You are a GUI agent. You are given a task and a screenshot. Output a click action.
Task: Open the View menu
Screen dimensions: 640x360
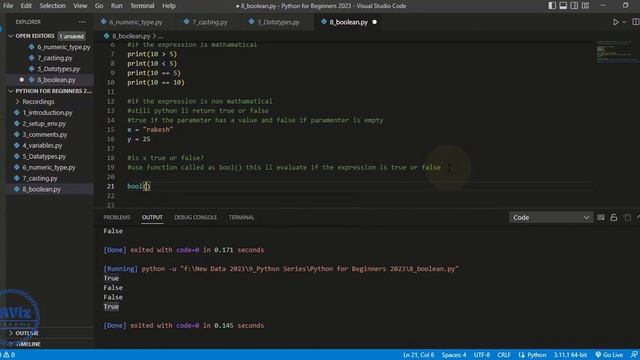click(80, 6)
